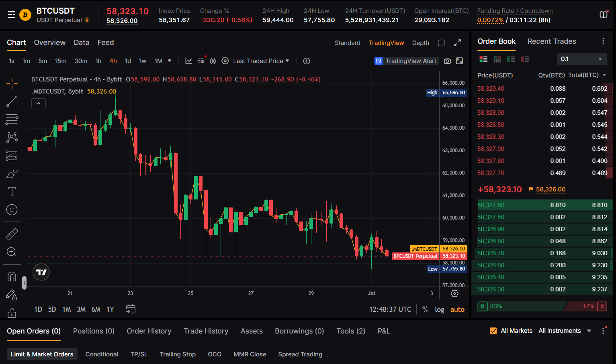
Task: Tick the checkbox next to Depth
Action: tap(441, 43)
